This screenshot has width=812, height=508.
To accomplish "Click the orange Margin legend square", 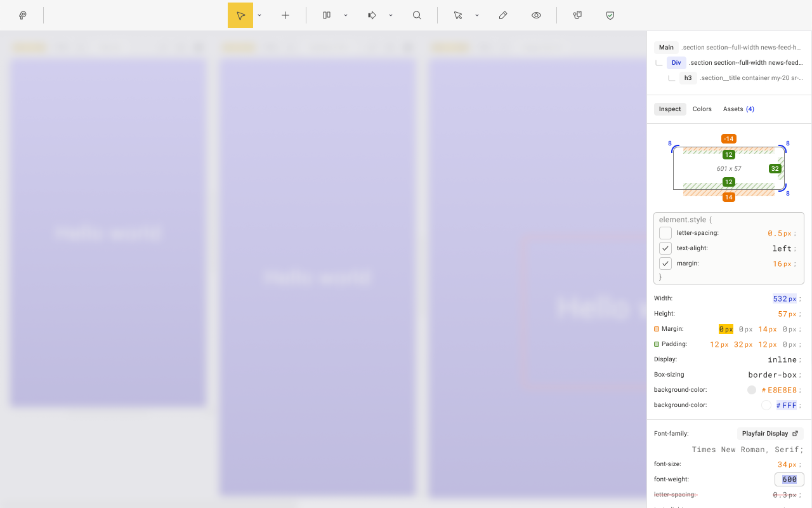I will (657, 329).
